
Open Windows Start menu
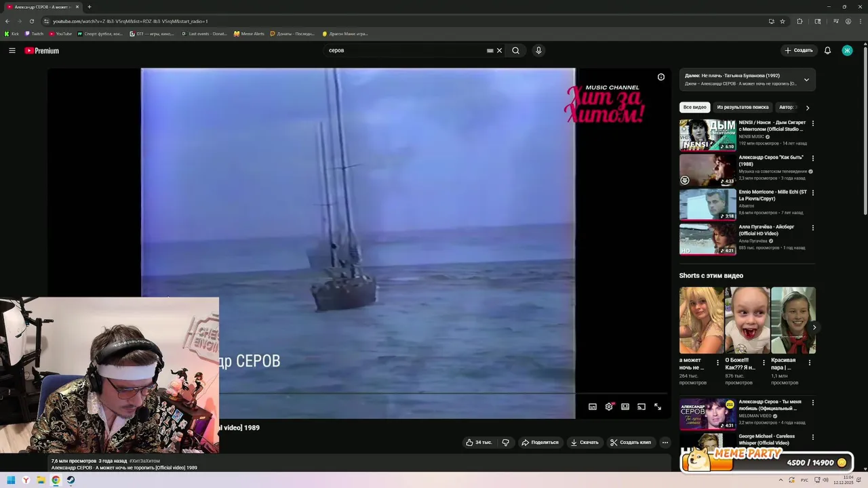11,480
